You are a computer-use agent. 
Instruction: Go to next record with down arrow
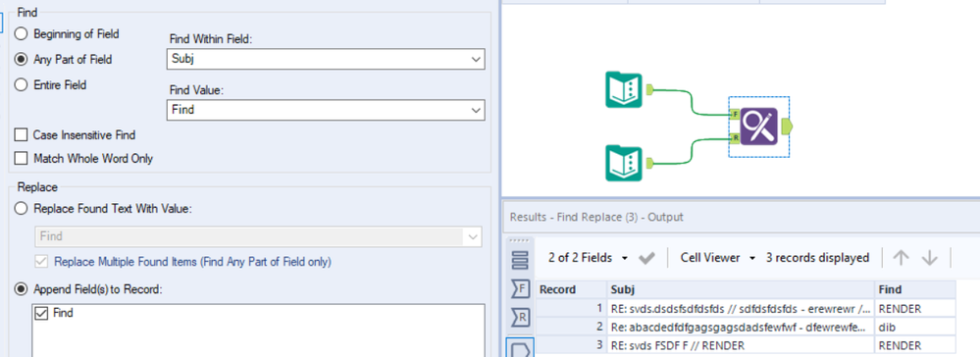pyautogui.click(x=930, y=258)
